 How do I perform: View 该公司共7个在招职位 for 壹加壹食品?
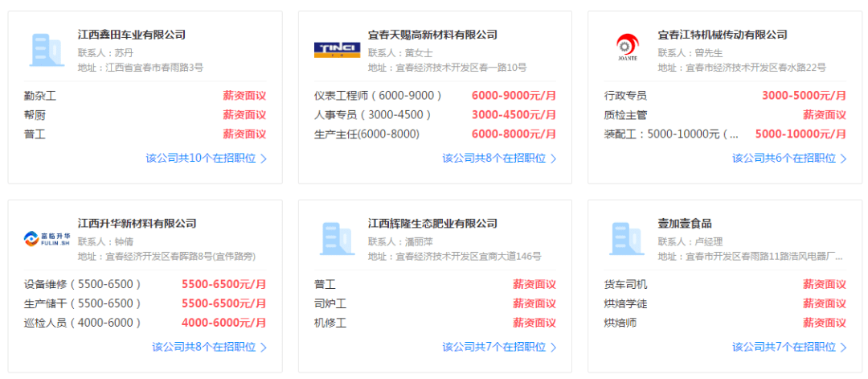[x=789, y=348]
